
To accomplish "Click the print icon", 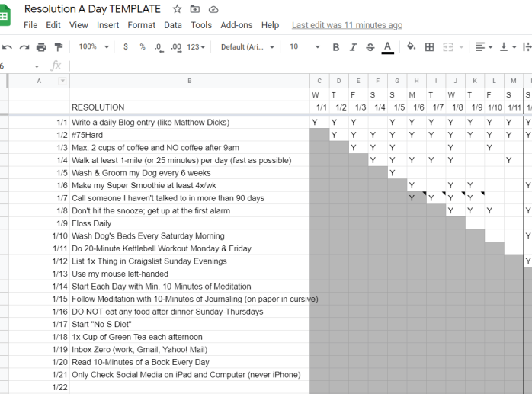I will pos(41,47).
